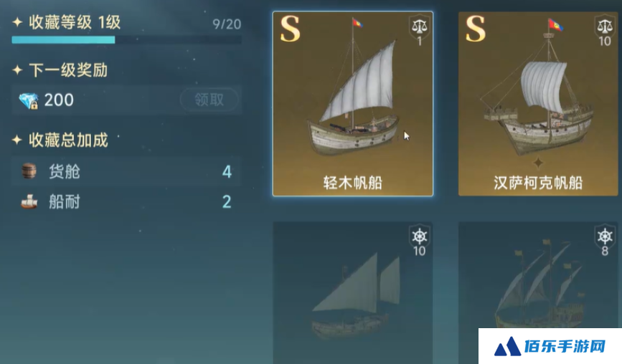This screenshot has height=364, width=622.
Task: Click the ship durability icon
Action: (x=29, y=201)
